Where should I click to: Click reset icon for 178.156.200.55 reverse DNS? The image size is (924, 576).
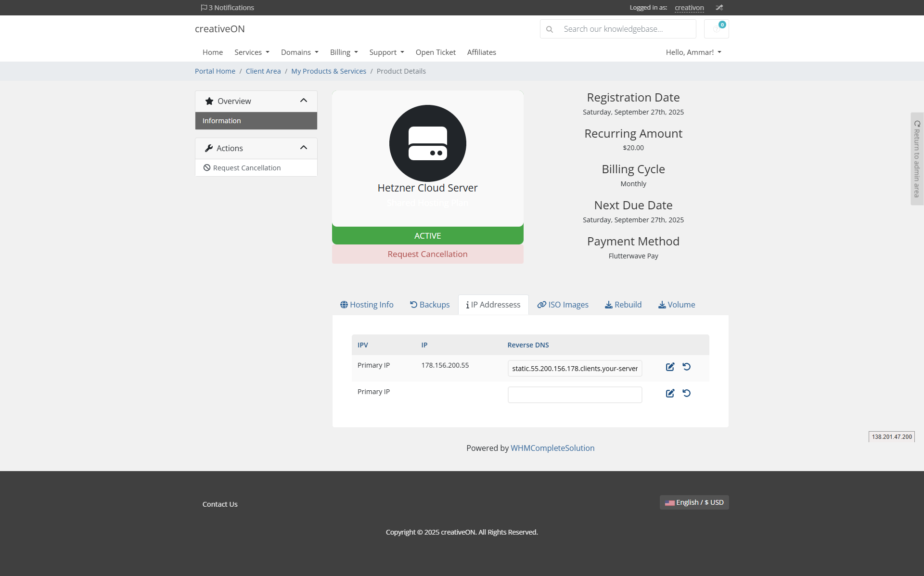687,367
